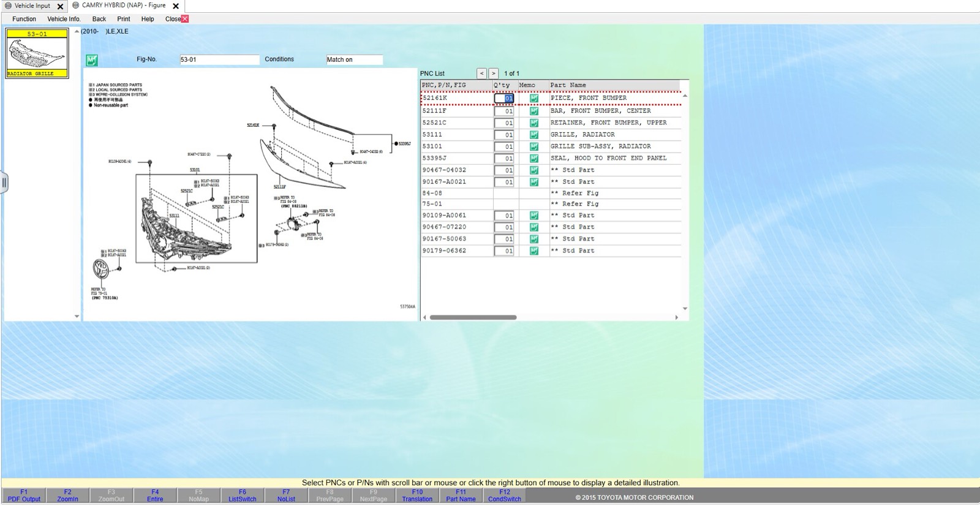Viewport: 980px width, 506px height.
Task: Click left arrow of PNC horizontal scrollbar
Action: tap(424, 317)
